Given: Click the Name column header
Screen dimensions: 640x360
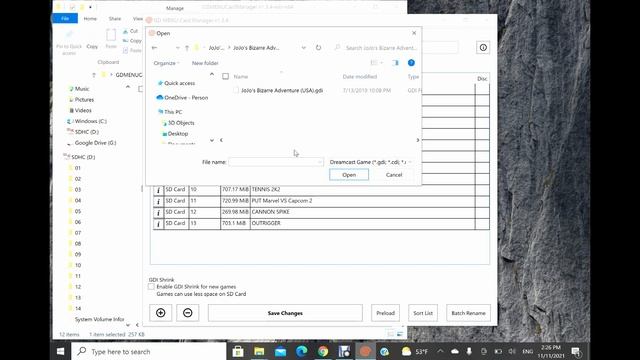Looking at the screenshot, I should coord(241,77).
